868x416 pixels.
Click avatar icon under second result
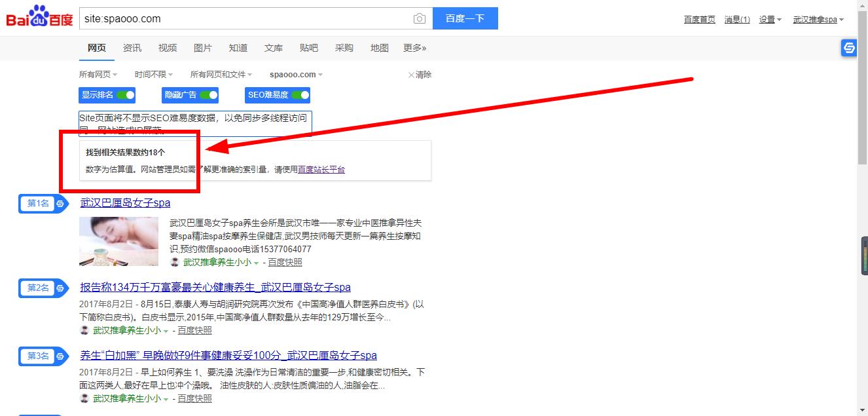(x=84, y=330)
